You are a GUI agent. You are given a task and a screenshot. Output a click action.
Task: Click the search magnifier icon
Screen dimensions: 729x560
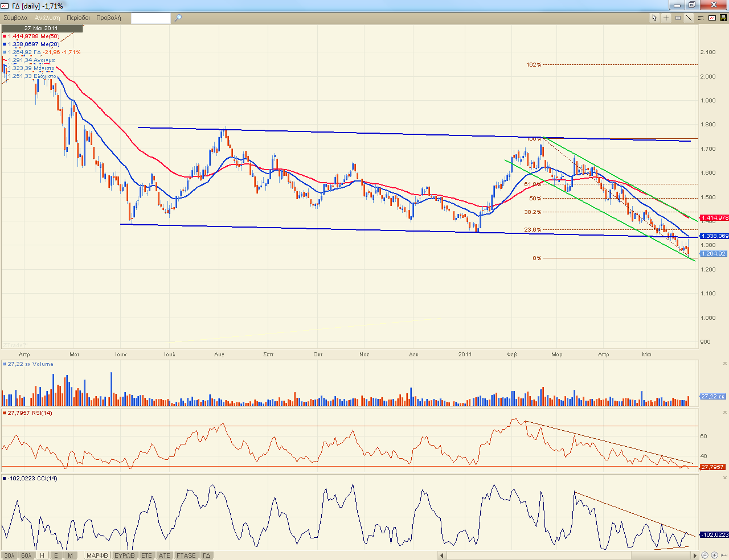coord(178,18)
